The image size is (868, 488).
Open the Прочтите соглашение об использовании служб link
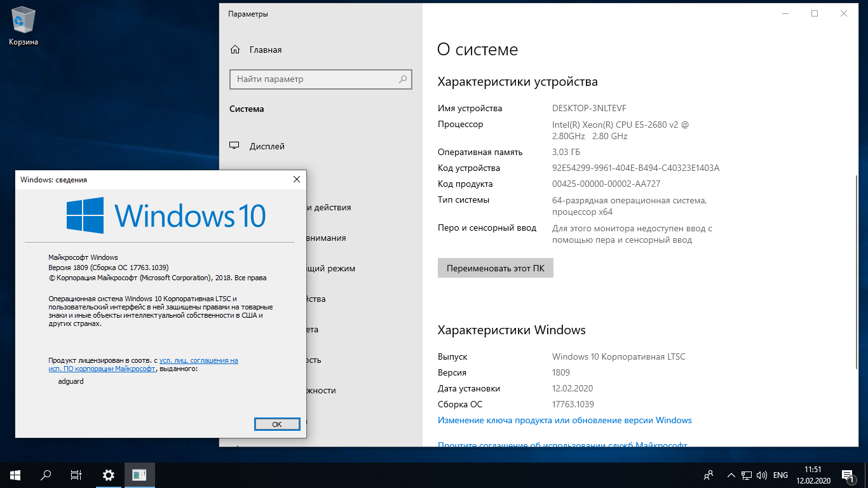[x=562, y=444]
